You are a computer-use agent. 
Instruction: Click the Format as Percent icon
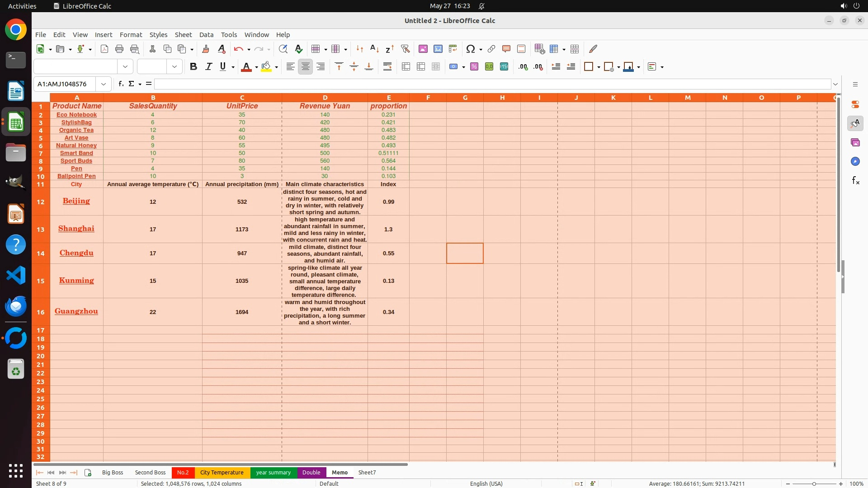(474, 67)
